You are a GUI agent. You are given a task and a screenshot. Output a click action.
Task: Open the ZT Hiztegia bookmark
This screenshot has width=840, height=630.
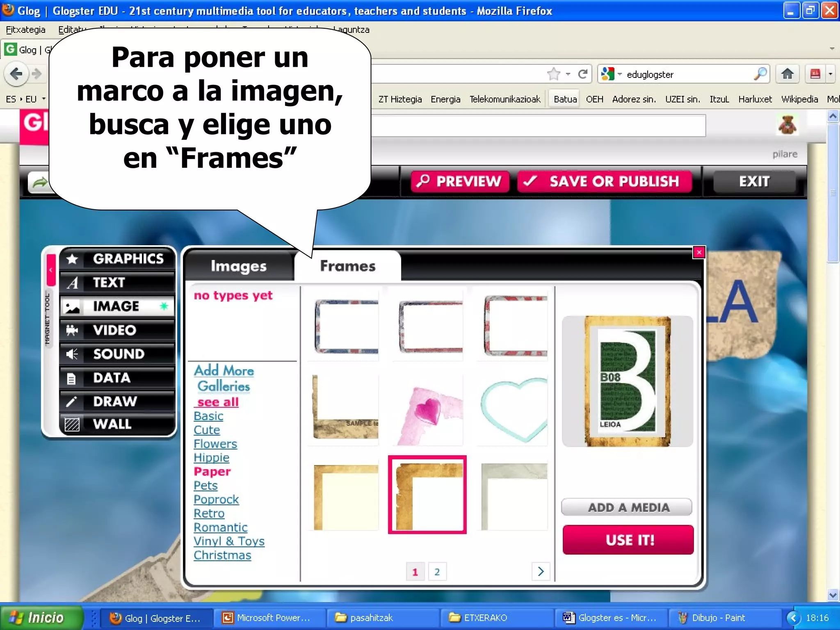pos(400,99)
